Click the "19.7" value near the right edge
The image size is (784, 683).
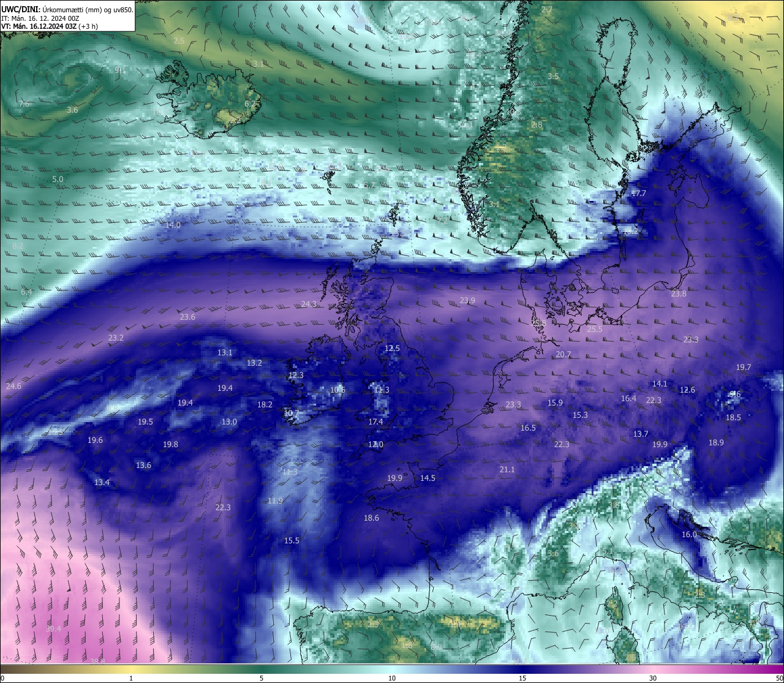click(x=743, y=367)
